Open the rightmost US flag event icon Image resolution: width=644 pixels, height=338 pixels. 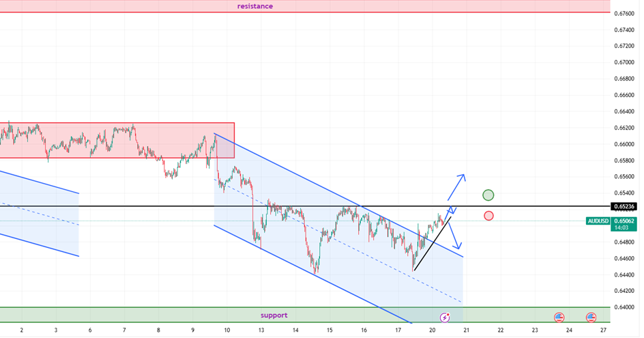pyautogui.click(x=591, y=318)
